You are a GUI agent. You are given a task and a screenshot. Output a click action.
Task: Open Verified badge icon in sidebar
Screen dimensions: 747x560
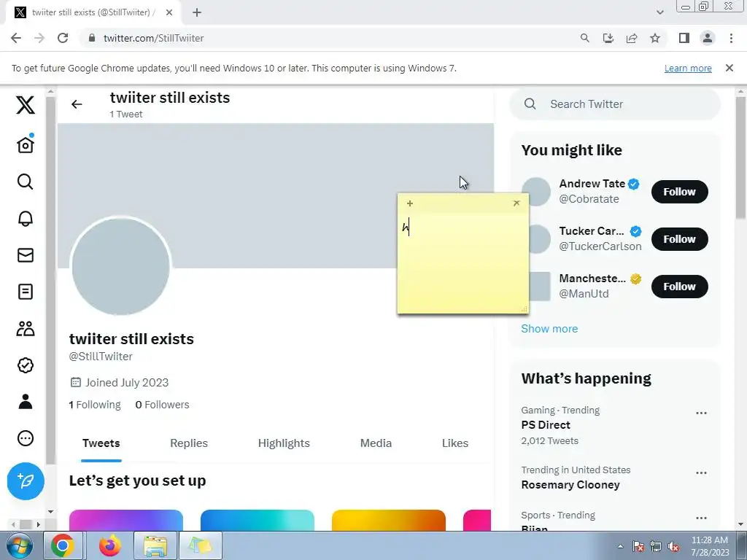26,365
